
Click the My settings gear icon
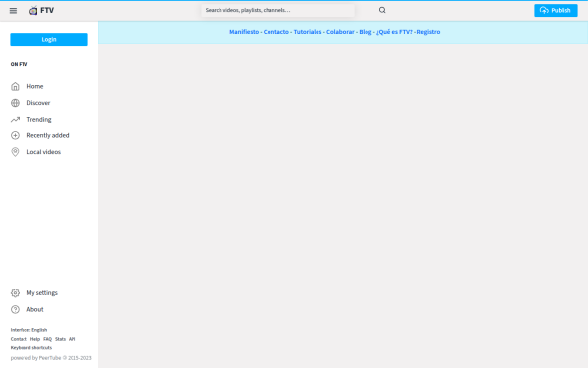click(x=15, y=292)
